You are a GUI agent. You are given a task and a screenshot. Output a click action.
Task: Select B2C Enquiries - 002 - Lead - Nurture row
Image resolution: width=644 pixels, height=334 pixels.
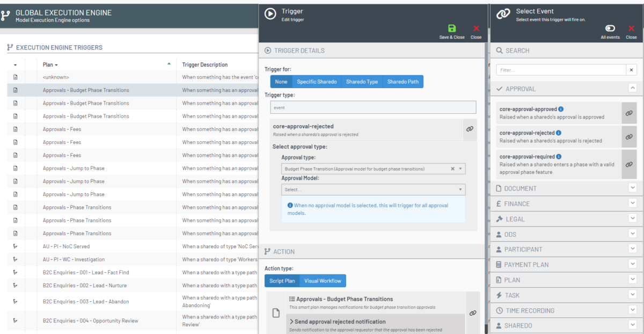133,285
